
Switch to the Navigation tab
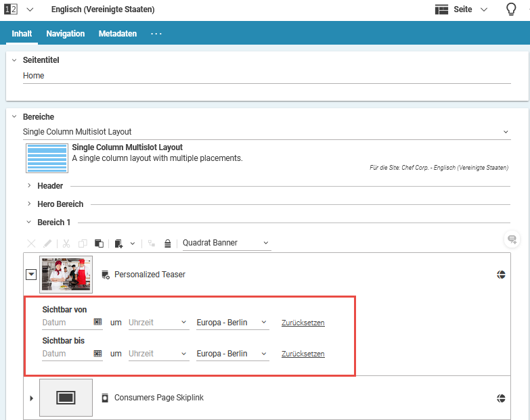66,34
